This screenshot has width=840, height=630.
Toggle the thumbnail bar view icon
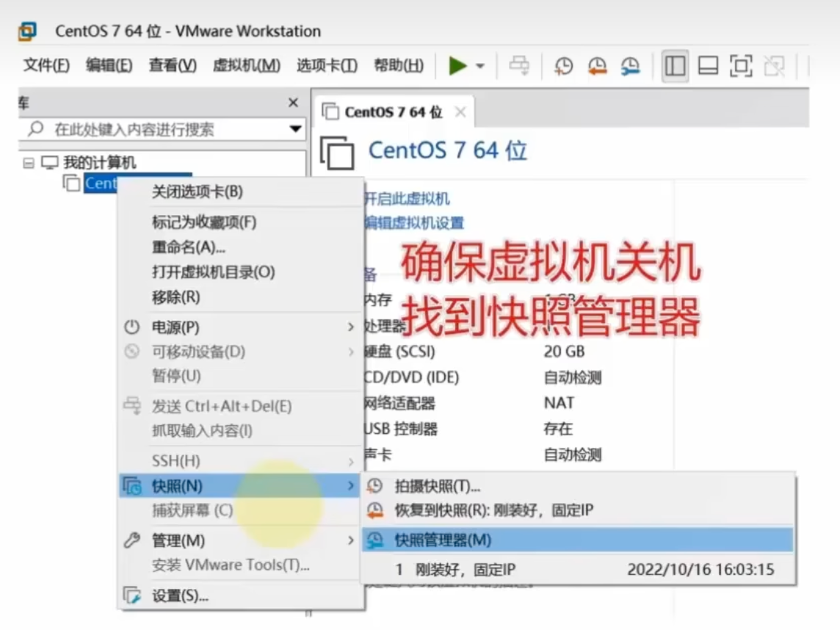click(708, 66)
